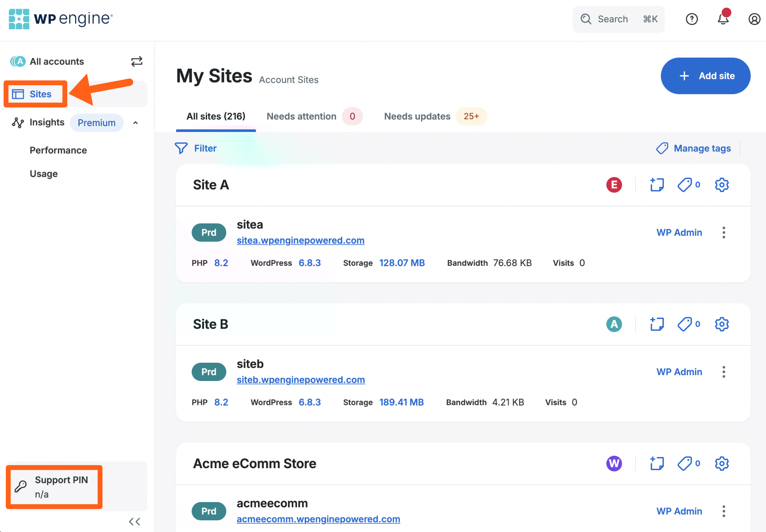
Task: Collapse the sidebar with double chevron
Action: [134, 521]
